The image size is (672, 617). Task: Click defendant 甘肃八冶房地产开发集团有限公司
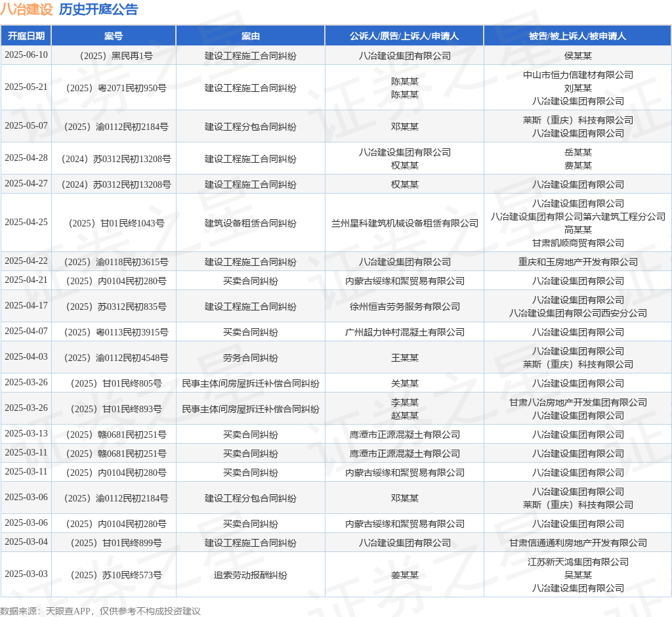tap(577, 402)
